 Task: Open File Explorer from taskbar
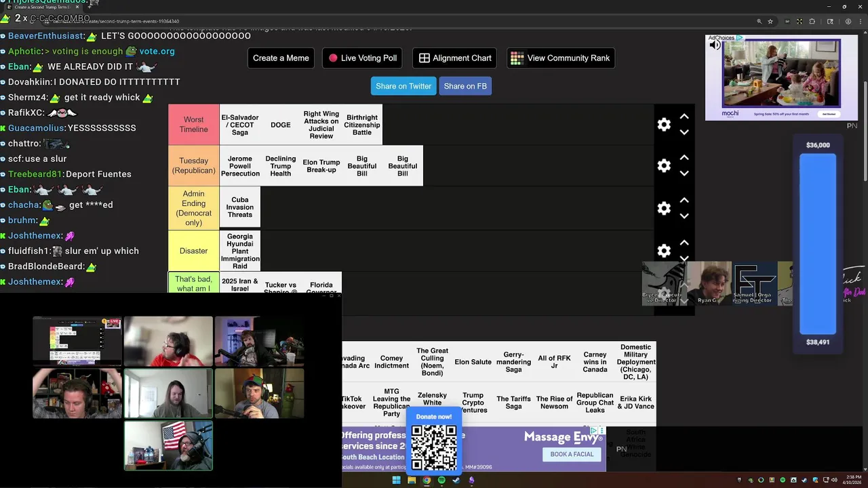click(x=412, y=481)
